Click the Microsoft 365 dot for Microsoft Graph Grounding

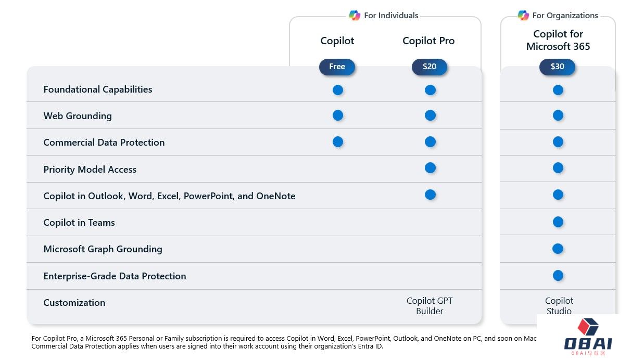click(x=558, y=249)
